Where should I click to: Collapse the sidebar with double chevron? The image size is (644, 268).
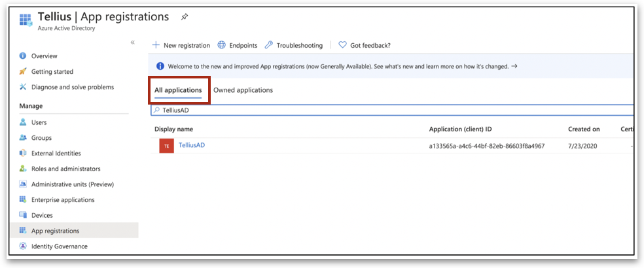133,42
